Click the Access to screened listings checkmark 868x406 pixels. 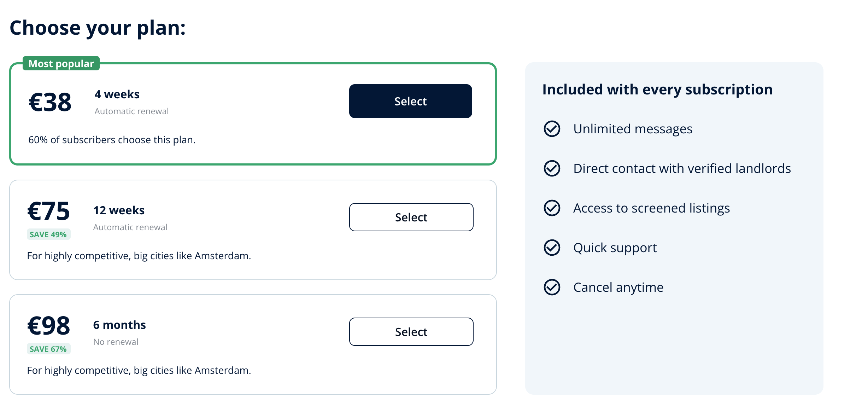[x=552, y=208]
